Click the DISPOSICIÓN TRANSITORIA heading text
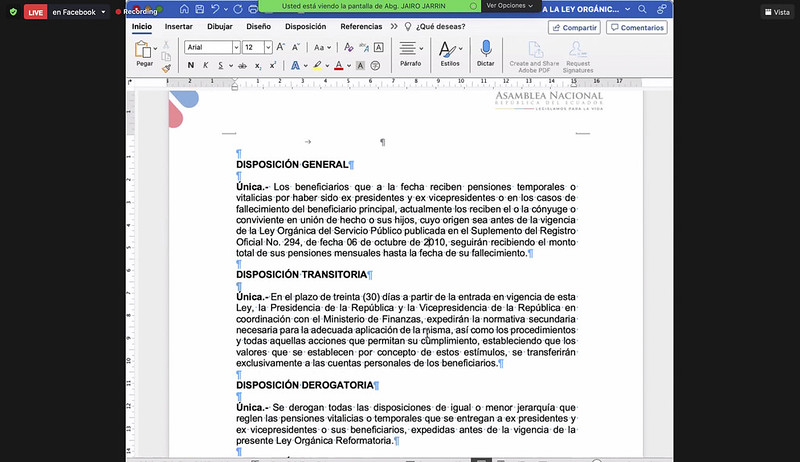800x462 pixels. coord(302,275)
